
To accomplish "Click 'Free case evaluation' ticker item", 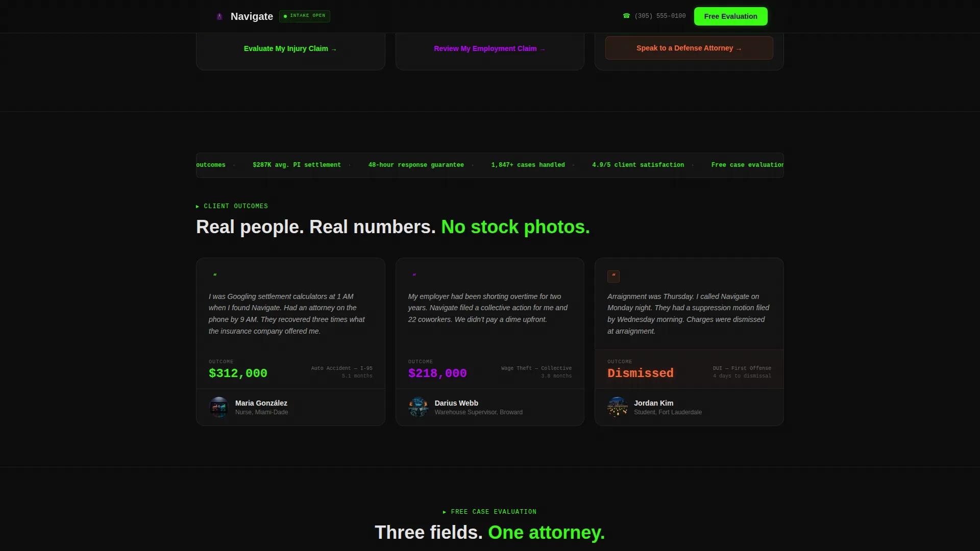I will (747, 165).
